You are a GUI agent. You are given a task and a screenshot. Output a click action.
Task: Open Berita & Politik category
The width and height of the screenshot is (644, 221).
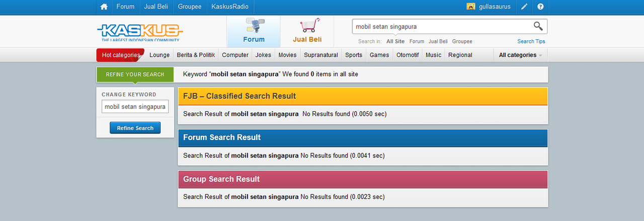196,55
